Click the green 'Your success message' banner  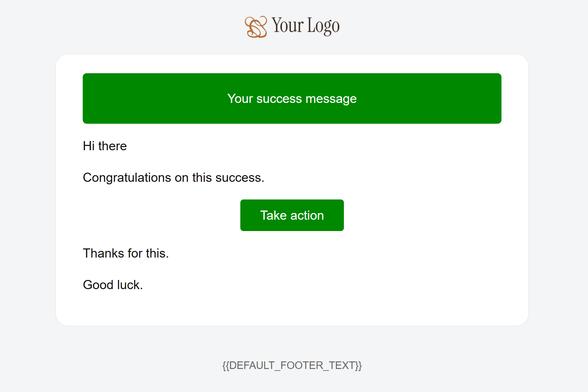[x=291, y=98]
